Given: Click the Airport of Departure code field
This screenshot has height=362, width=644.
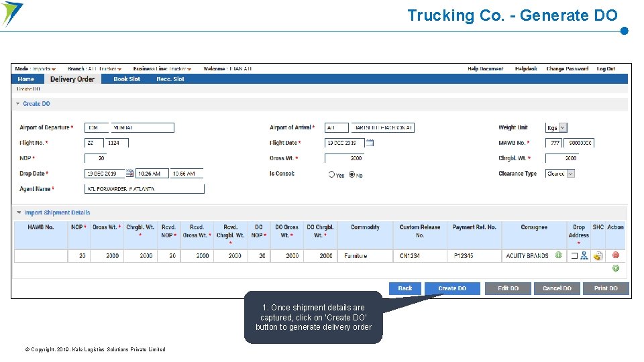Looking at the screenshot, I should (97, 127).
